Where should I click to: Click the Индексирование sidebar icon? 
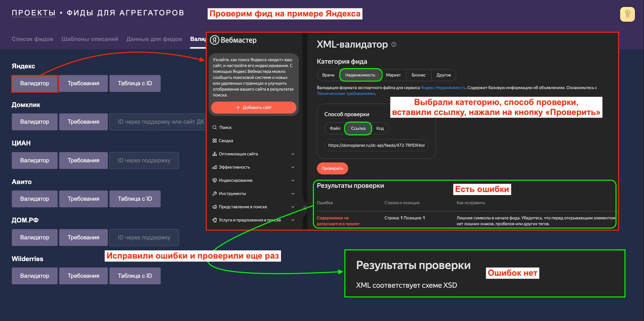(x=215, y=180)
